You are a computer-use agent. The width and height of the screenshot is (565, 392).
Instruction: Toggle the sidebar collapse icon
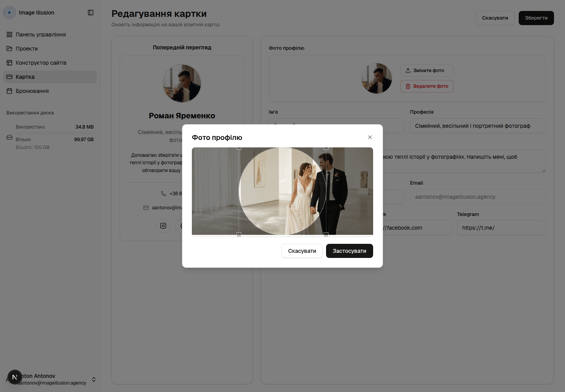[91, 13]
